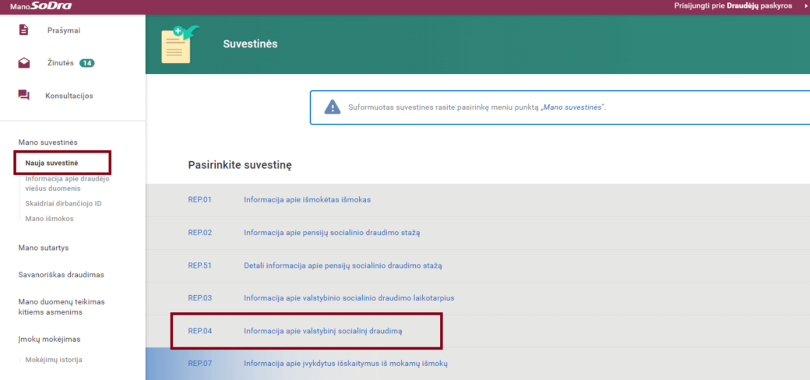810x380 pixels.
Task: Open Informacija apie pensijų socialinio draudimo stažą
Action: [332, 232]
